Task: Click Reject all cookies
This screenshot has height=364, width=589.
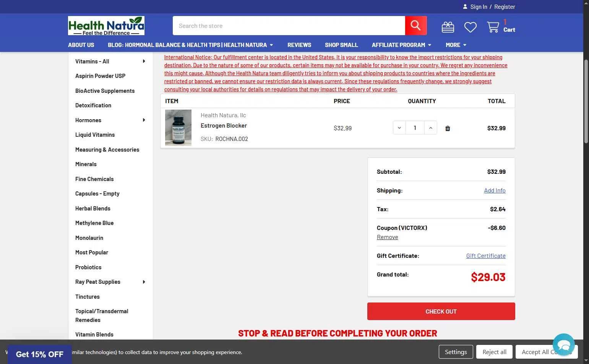Action: tap(494, 352)
